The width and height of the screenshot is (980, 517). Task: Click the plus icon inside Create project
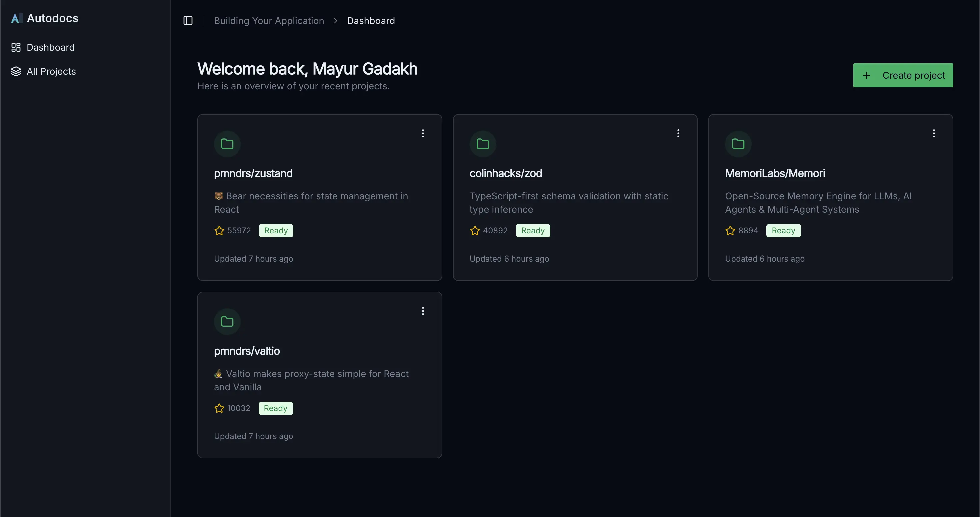click(x=867, y=75)
